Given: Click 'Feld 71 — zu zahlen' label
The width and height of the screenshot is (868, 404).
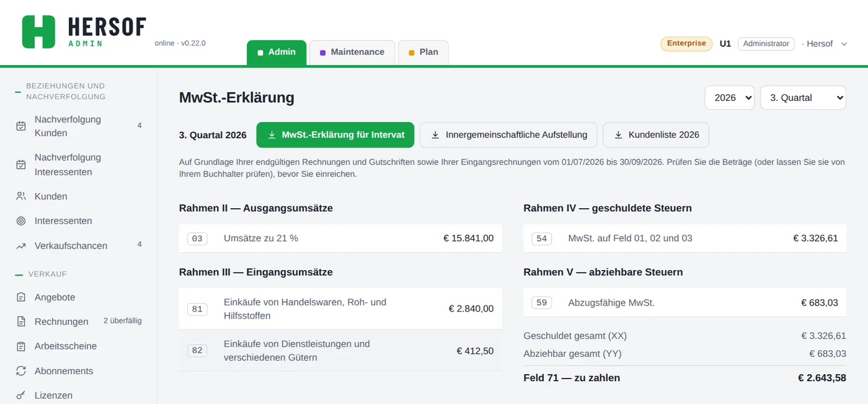Looking at the screenshot, I should 572,378.
